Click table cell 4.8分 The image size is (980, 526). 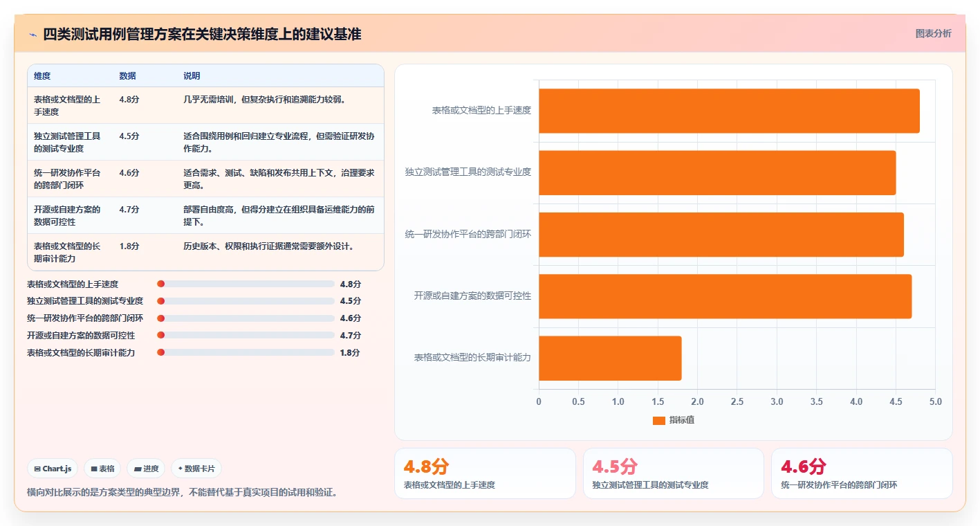click(x=129, y=100)
